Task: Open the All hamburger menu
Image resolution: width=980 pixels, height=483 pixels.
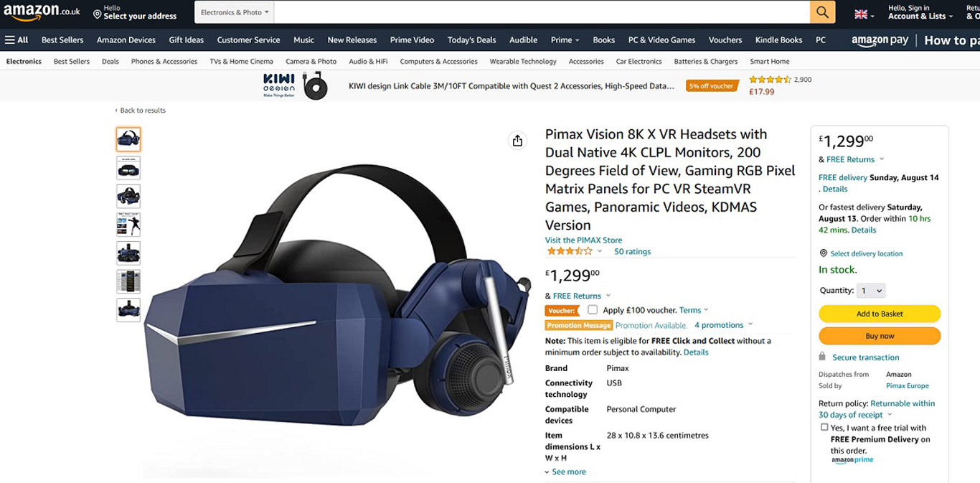Action: 17,40
